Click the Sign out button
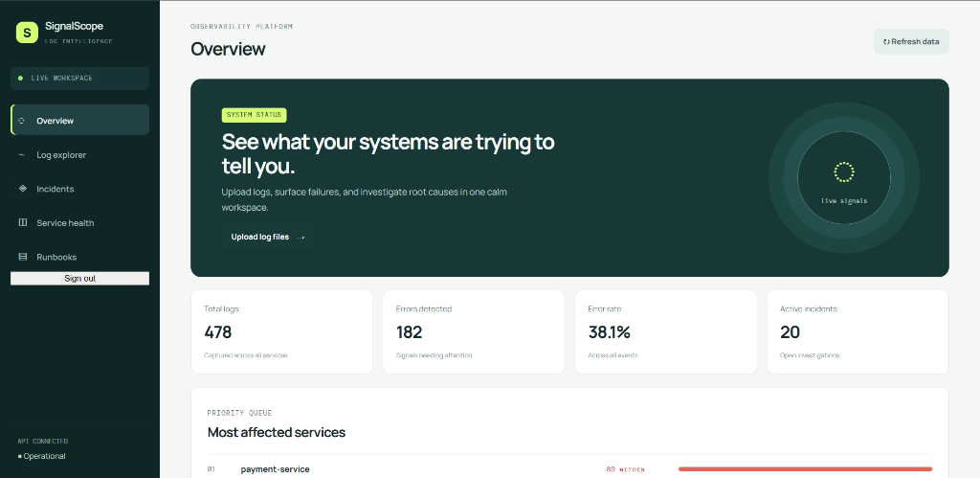The width and height of the screenshot is (980, 478). pyautogui.click(x=80, y=279)
